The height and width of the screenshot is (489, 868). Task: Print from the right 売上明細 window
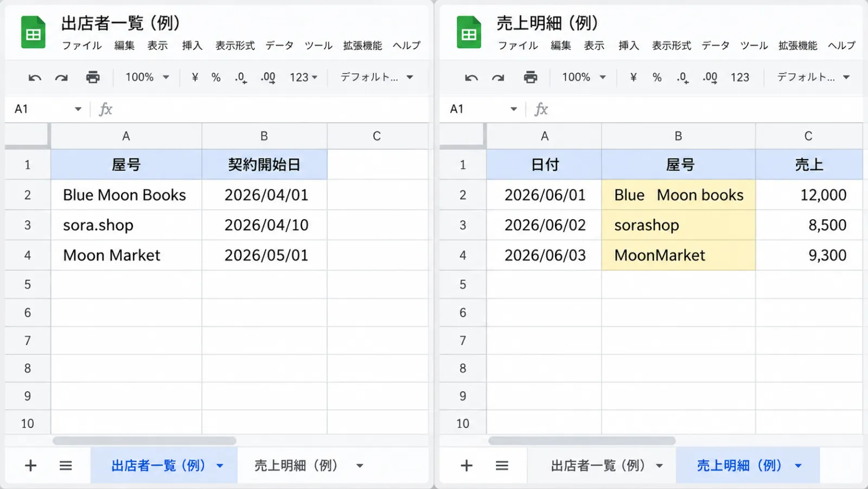(x=531, y=77)
